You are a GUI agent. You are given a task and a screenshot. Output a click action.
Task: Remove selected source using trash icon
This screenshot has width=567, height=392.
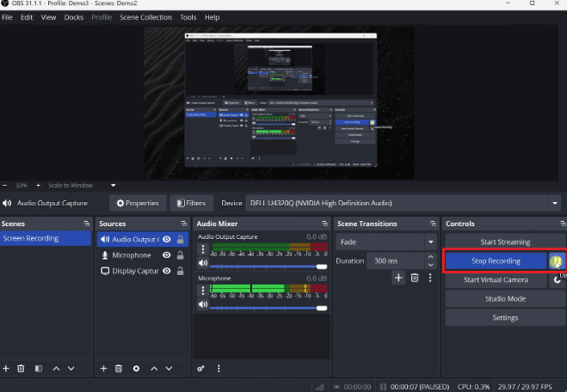[x=119, y=369]
